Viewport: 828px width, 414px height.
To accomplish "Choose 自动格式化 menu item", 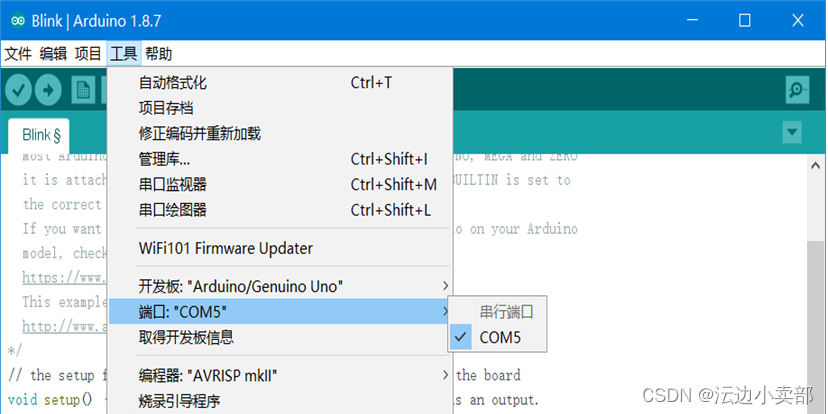I will (x=280, y=83).
